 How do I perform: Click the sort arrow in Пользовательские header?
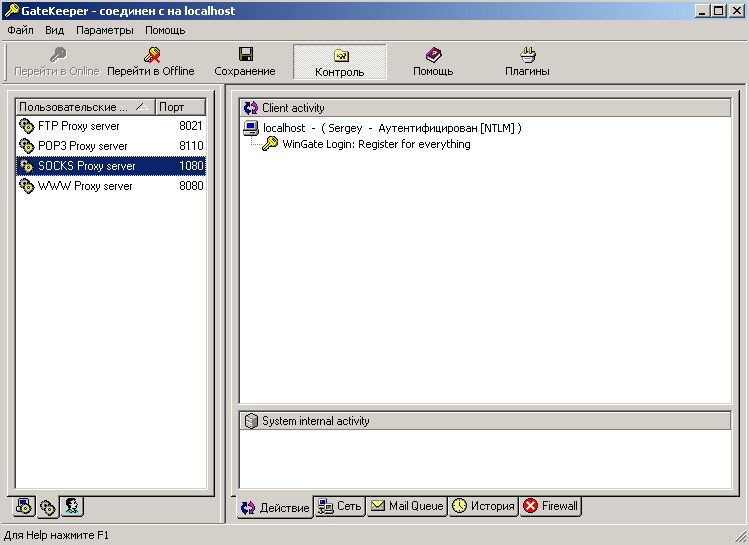pos(142,107)
